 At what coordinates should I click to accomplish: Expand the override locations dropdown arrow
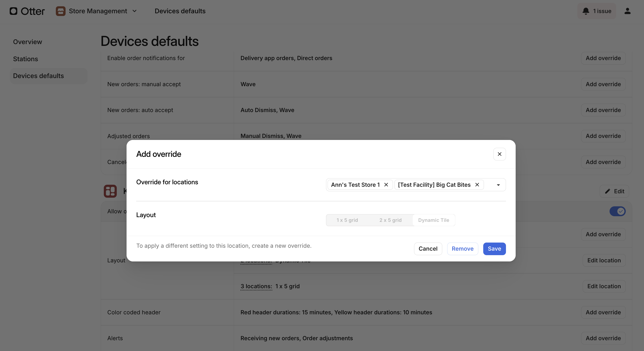click(x=498, y=185)
